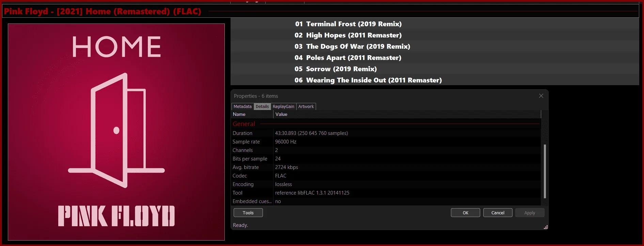Click the Properties - 6 items title
The image size is (644, 246).
click(x=256, y=96)
